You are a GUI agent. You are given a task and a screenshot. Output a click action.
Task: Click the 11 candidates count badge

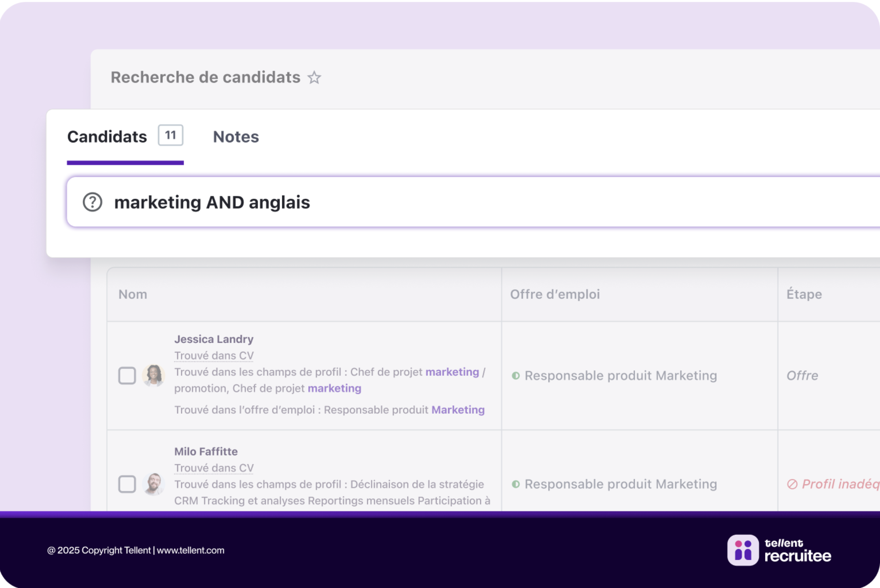click(171, 135)
